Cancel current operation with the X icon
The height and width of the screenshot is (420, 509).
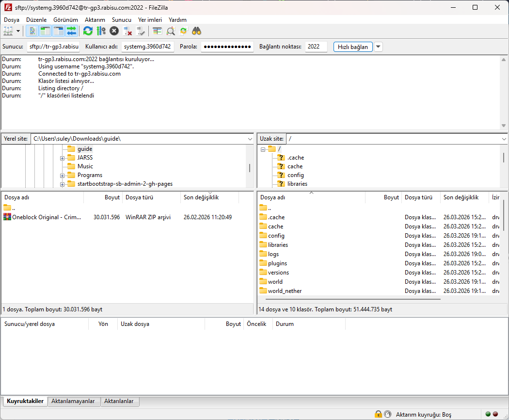(114, 31)
